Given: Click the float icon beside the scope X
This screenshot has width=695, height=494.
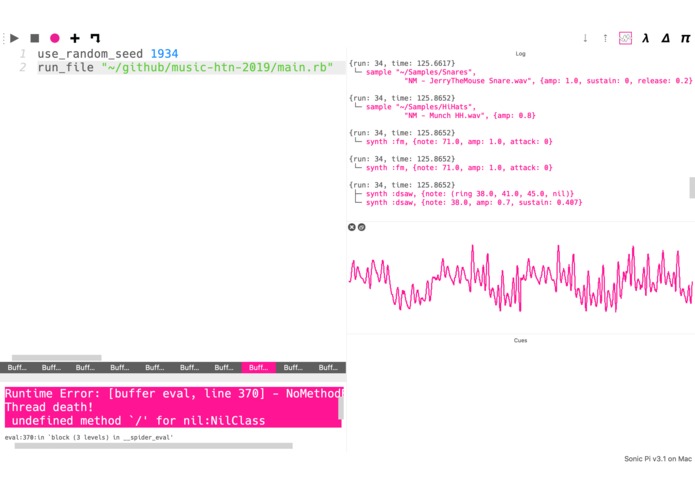Looking at the screenshot, I should click(x=362, y=227).
